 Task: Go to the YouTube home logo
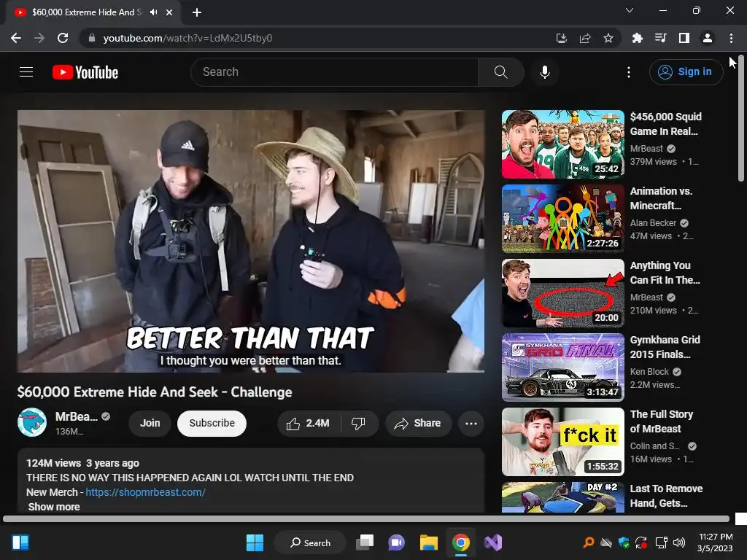pyautogui.click(x=85, y=72)
